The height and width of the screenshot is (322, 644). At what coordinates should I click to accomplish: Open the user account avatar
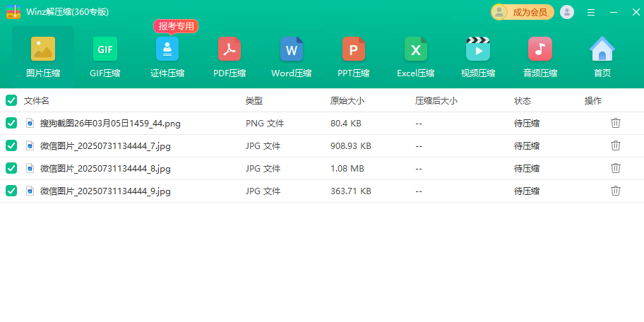click(x=567, y=12)
